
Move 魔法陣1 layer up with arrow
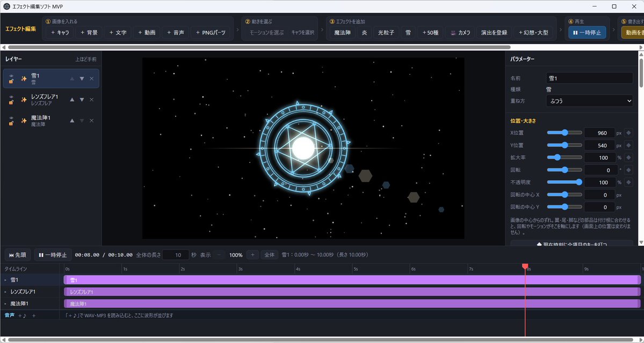73,120
